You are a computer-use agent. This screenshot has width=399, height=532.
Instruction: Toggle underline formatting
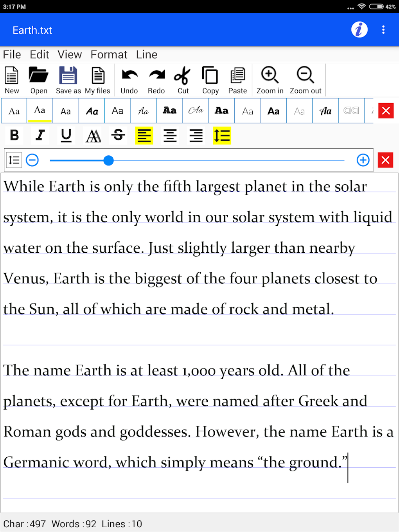[x=66, y=135]
